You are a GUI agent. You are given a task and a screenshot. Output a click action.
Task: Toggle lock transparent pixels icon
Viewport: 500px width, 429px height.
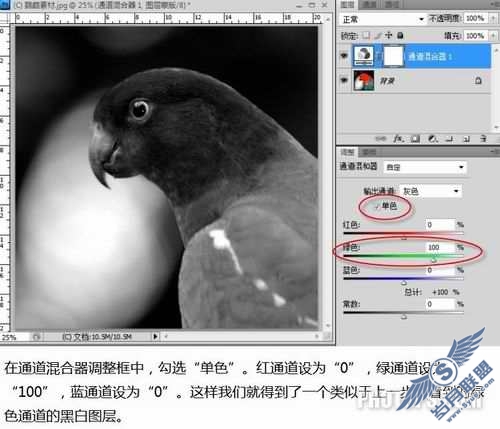(366, 35)
